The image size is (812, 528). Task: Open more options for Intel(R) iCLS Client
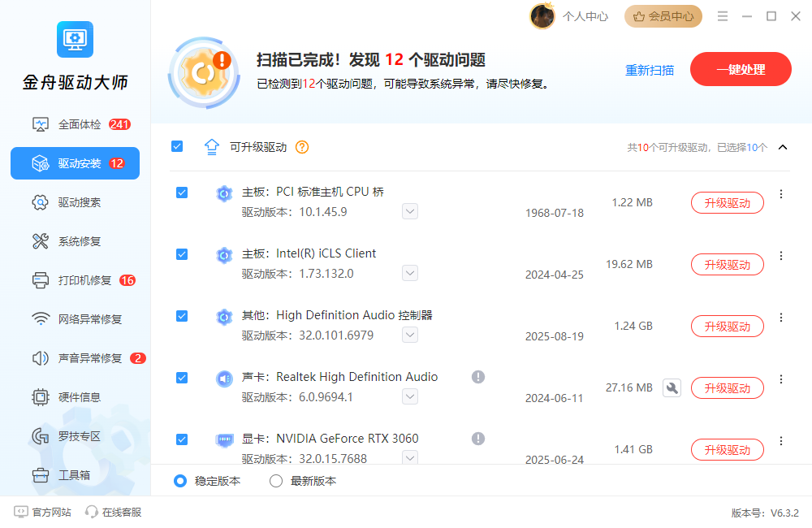pyautogui.click(x=781, y=256)
